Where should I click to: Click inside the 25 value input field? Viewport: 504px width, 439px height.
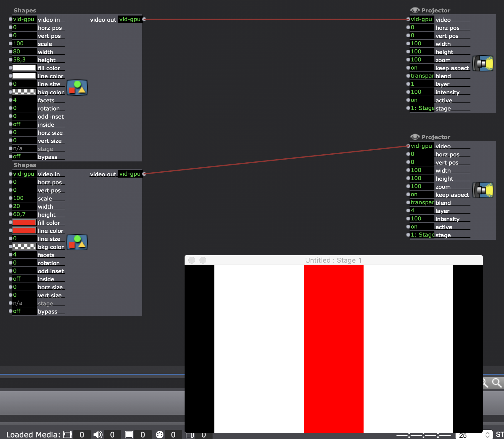pyautogui.click(x=463, y=435)
